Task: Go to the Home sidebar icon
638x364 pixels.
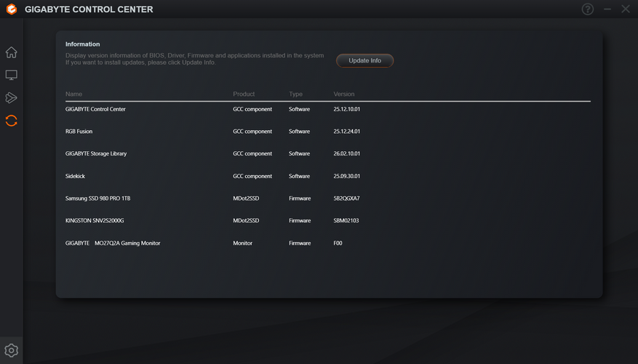Action: (x=11, y=52)
